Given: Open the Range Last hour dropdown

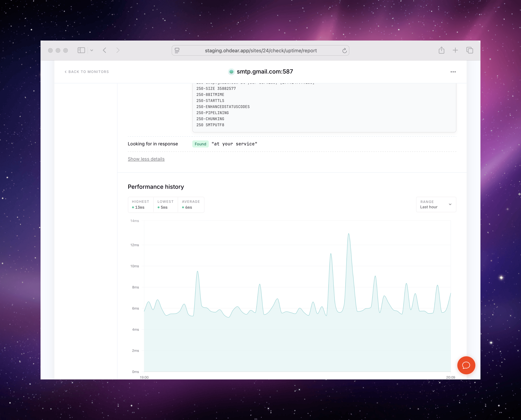Looking at the screenshot, I should (436, 205).
